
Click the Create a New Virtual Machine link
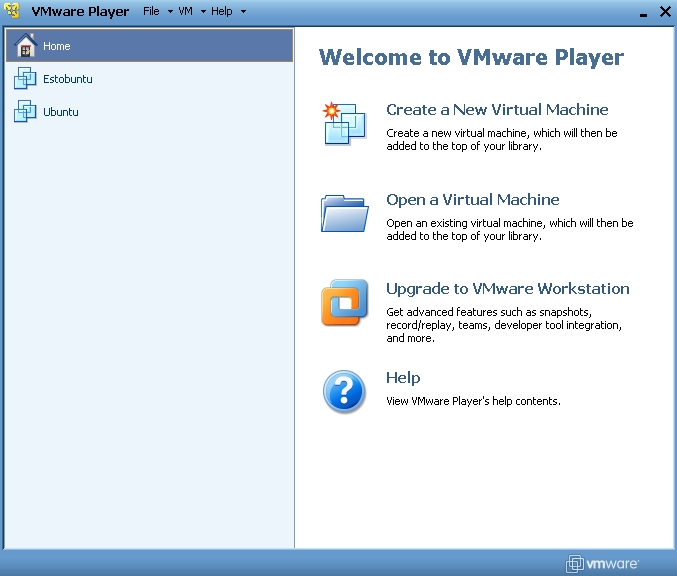497,110
